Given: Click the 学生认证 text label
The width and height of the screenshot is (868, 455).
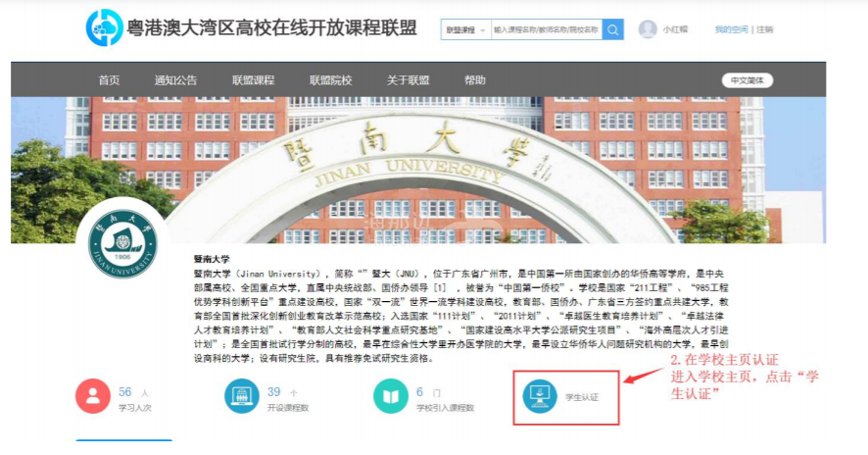Looking at the screenshot, I should (x=582, y=397).
